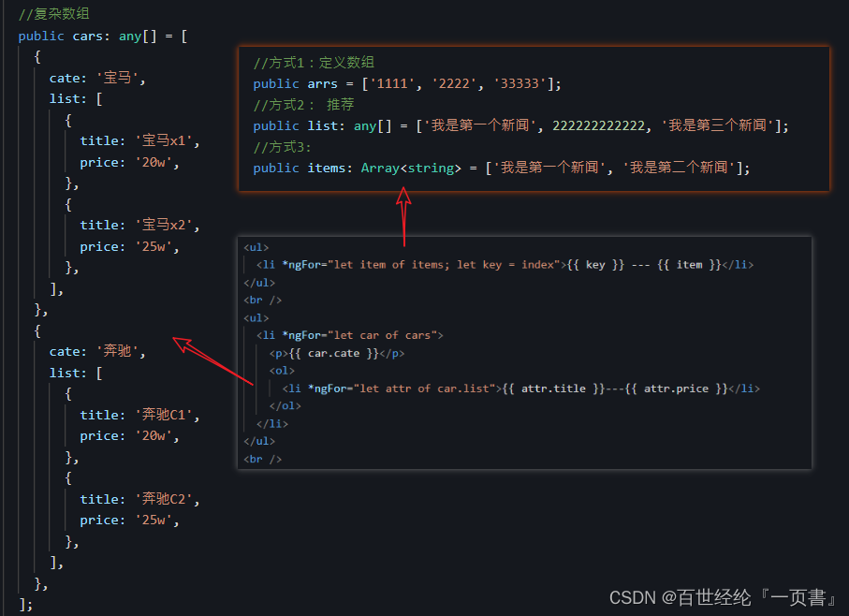The width and height of the screenshot is (849, 616).
Task: Click the comment '//方式1：定义数组'
Action: point(314,63)
